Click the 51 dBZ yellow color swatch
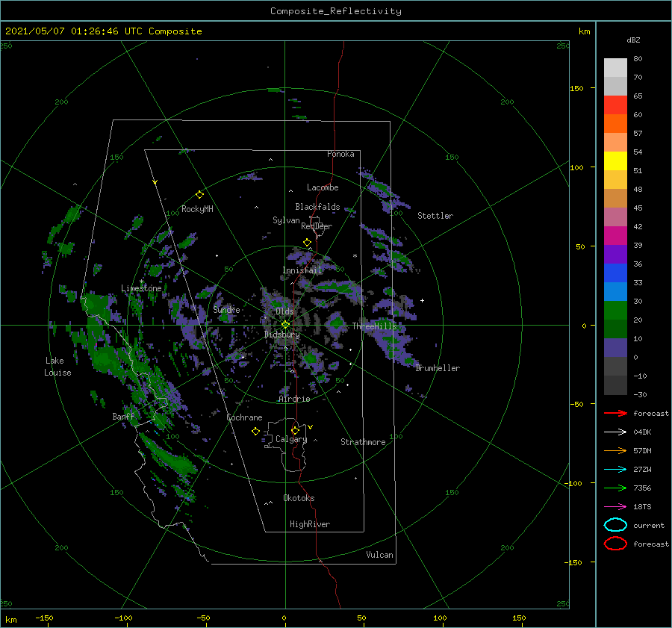The image size is (672, 628). (615, 161)
